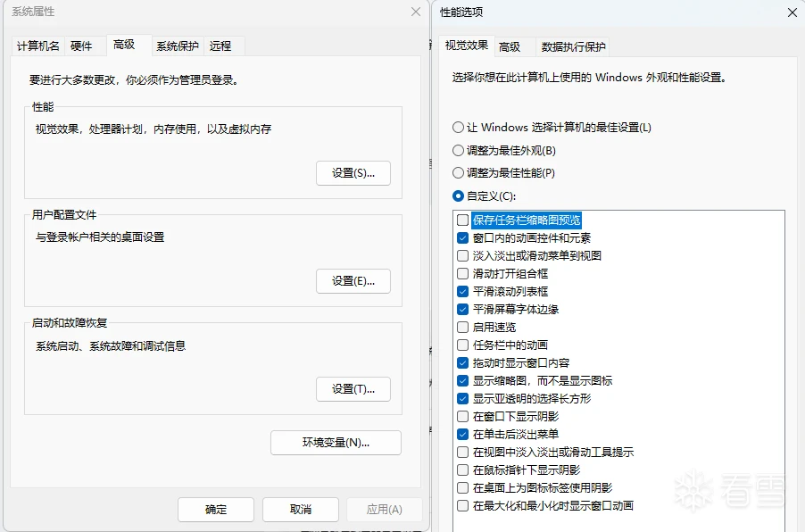The height and width of the screenshot is (532, 805).
Task: Check 在视图中淡入淡出或滑动工具提示
Action: click(x=462, y=453)
